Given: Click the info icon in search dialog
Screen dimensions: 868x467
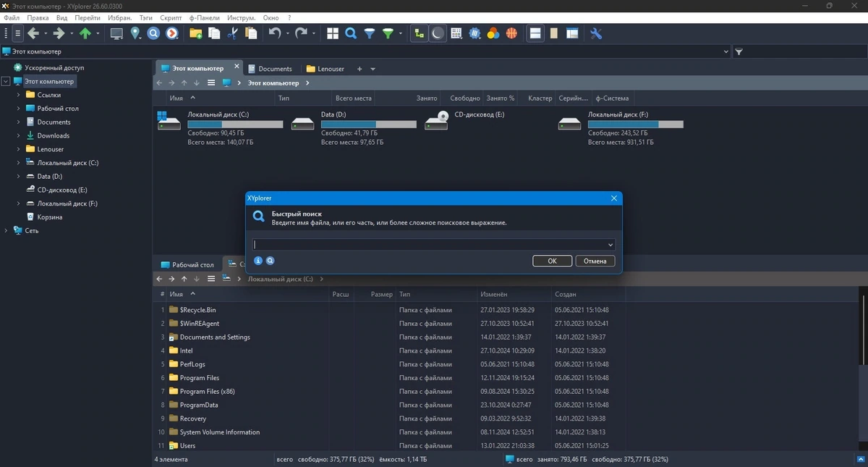Looking at the screenshot, I should pyautogui.click(x=258, y=261).
